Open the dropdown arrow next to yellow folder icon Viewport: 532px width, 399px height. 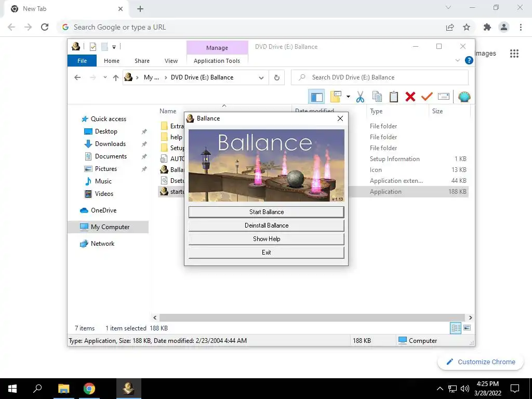pyautogui.click(x=348, y=97)
